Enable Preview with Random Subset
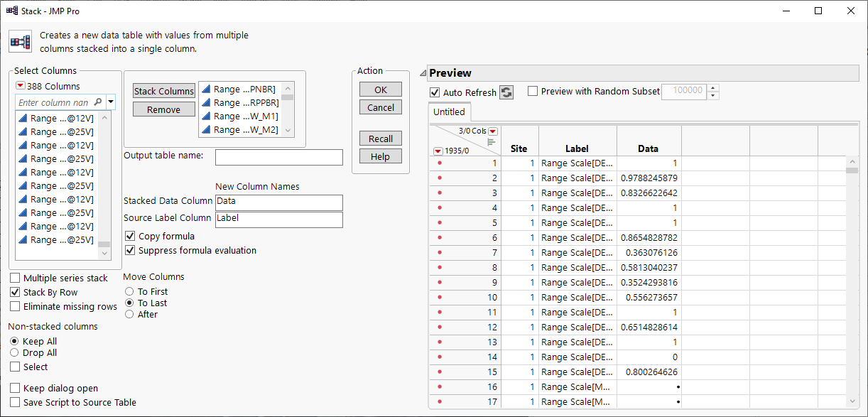Screen dimensions: 868x417 pyautogui.click(x=533, y=92)
